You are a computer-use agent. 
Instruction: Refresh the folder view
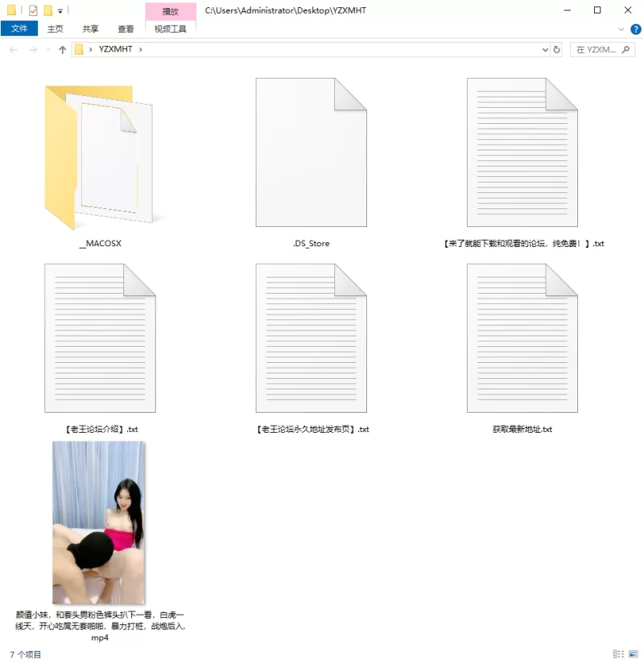pyautogui.click(x=557, y=50)
